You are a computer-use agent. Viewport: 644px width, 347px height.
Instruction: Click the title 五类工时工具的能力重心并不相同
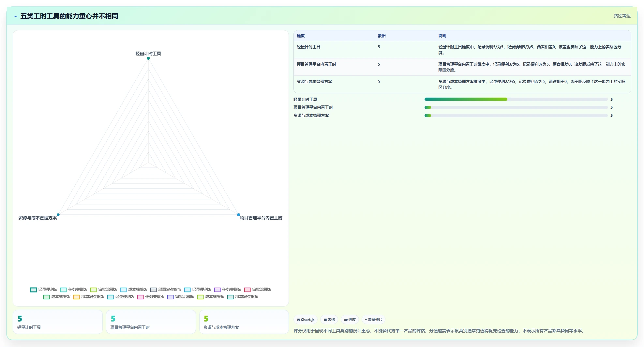(69, 16)
